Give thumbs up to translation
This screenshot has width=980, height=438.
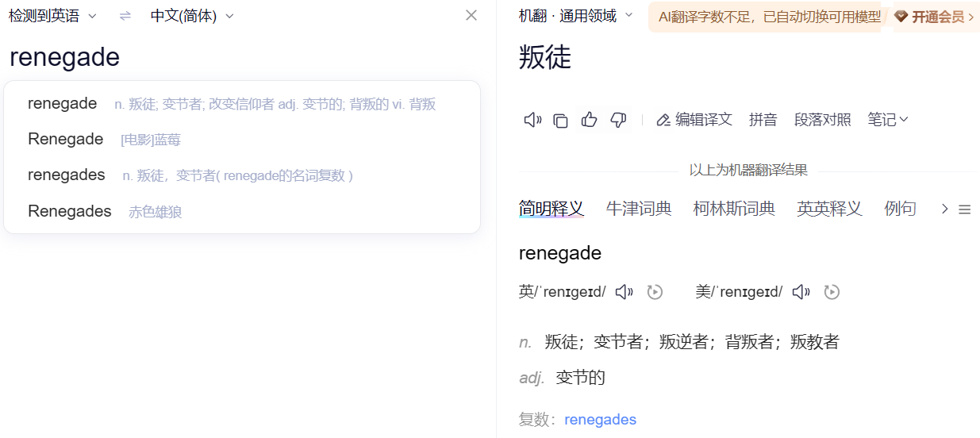589,120
